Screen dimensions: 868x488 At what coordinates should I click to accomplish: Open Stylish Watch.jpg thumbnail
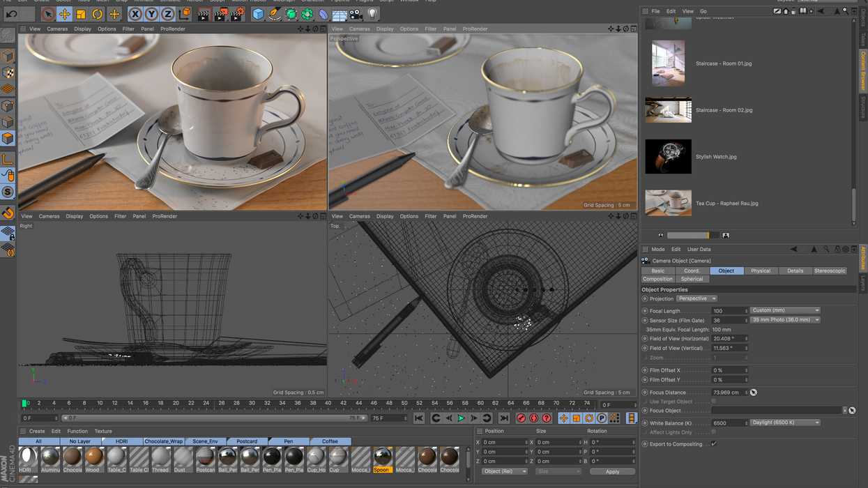[668, 156]
